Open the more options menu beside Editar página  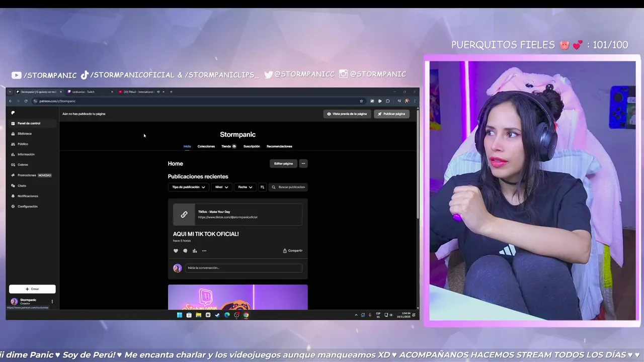[303, 163]
